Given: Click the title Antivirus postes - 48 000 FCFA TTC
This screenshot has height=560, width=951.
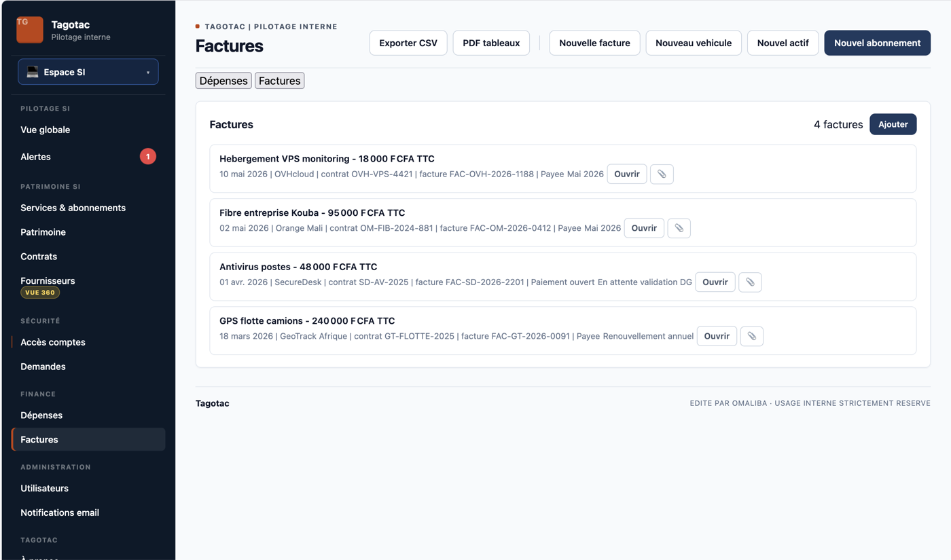Looking at the screenshot, I should pyautogui.click(x=298, y=267).
